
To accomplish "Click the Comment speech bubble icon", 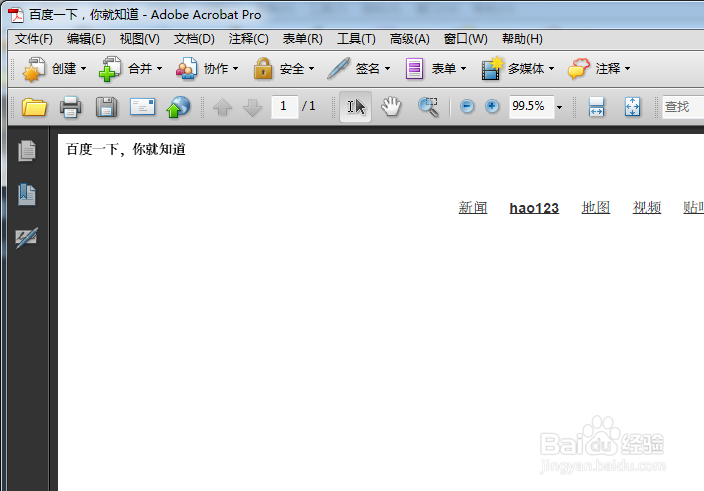I will tap(578, 69).
